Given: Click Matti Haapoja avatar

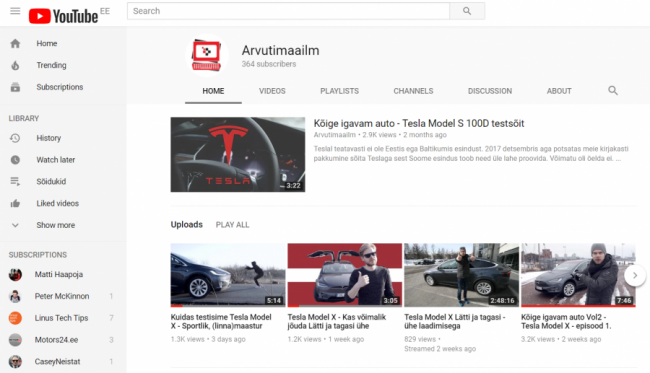Looking at the screenshot, I should (x=15, y=274).
